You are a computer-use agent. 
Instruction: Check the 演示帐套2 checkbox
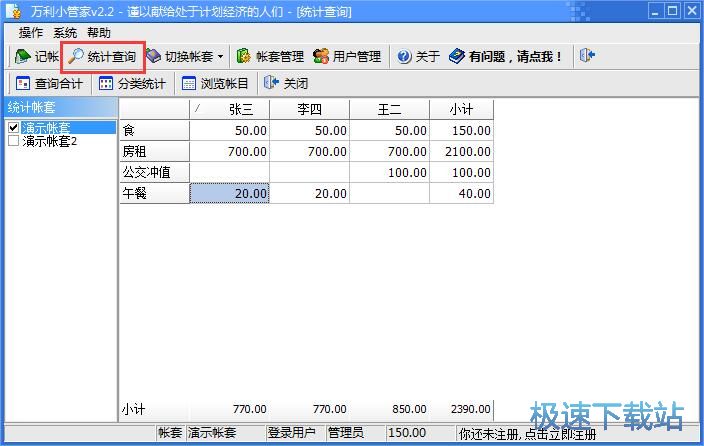13,141
